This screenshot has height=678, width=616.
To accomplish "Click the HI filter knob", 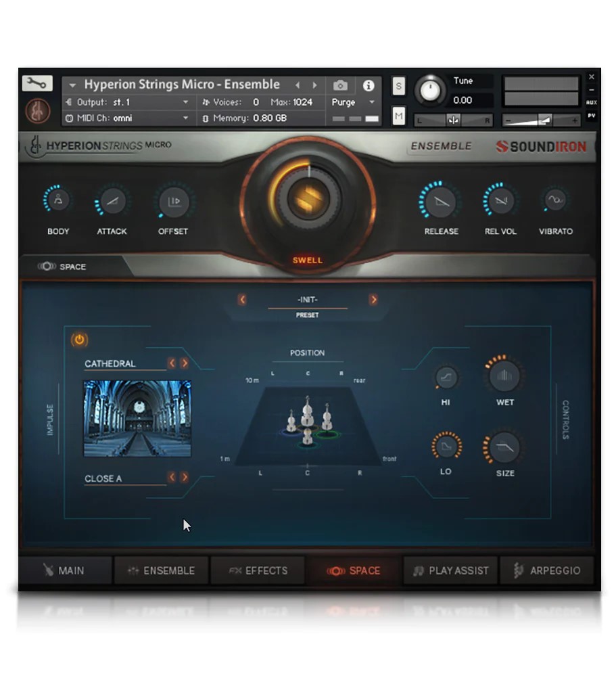I will 446,378.
